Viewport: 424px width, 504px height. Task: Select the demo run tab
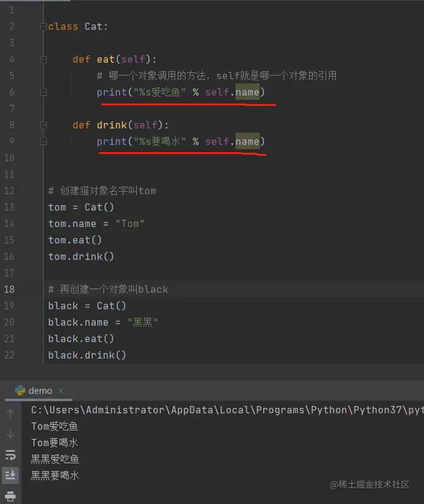click(40, 391)
